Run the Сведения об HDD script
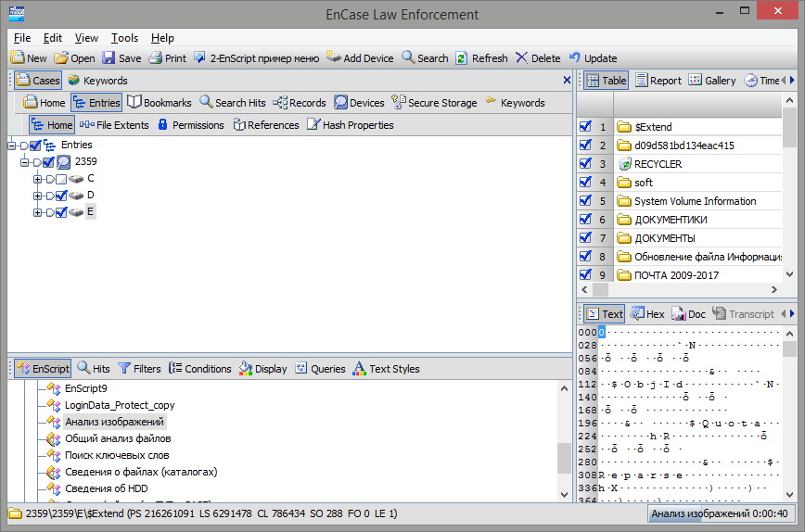 click(x=107, y=488)
